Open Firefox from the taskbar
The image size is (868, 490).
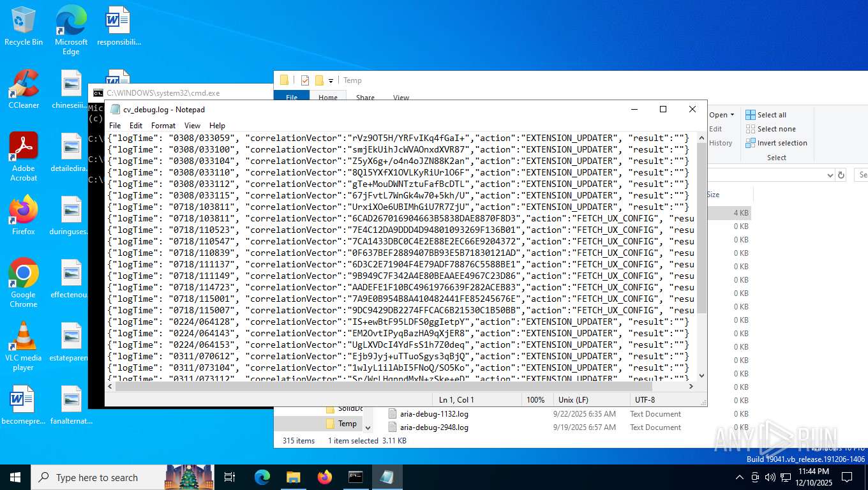[x=325, y=477]
